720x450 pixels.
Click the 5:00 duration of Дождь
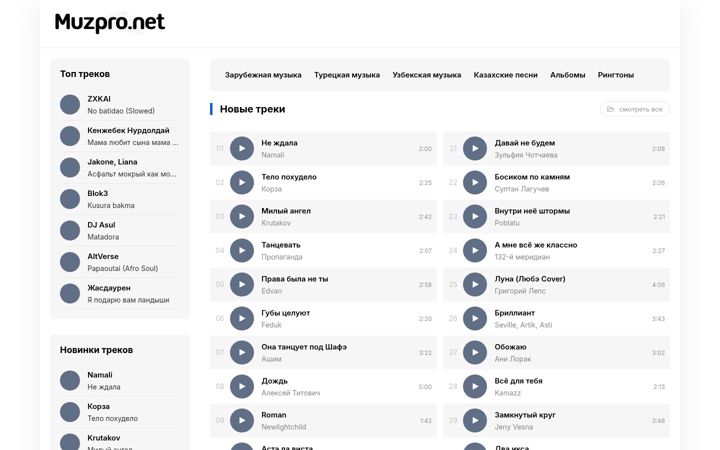(425, 387)
